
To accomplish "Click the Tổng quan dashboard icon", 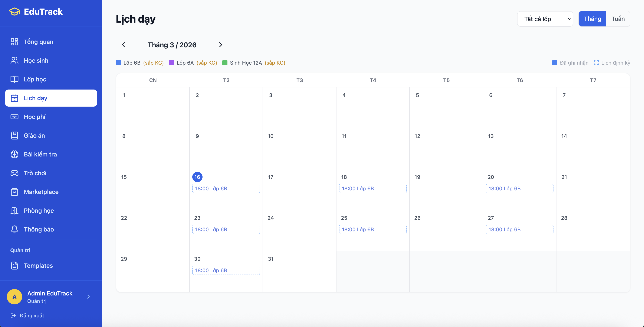I will (x=14, y=42).
